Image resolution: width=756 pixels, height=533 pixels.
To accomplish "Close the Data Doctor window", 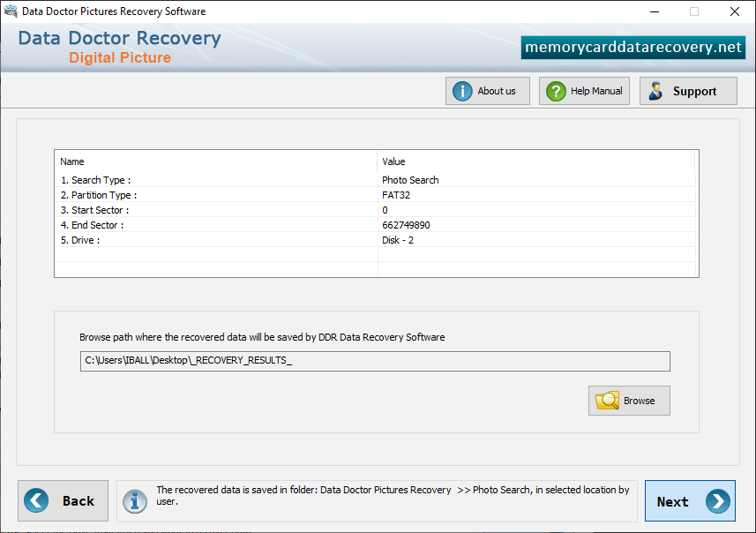I will coord(734,11).
